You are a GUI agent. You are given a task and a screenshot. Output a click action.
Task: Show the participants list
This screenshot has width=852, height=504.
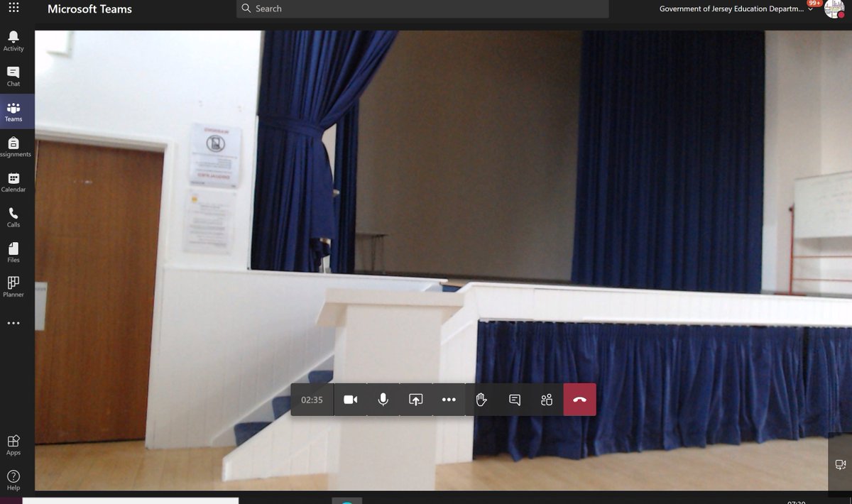547,400
